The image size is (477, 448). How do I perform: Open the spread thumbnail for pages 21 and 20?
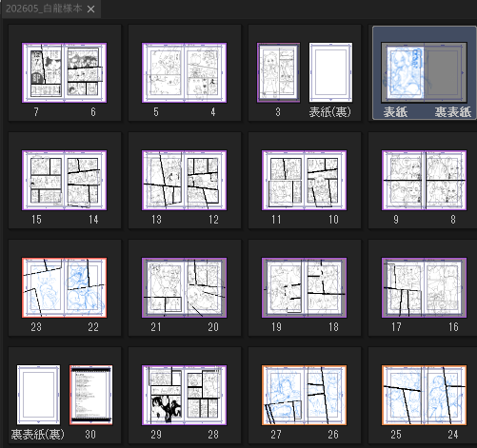pos(184,287)
